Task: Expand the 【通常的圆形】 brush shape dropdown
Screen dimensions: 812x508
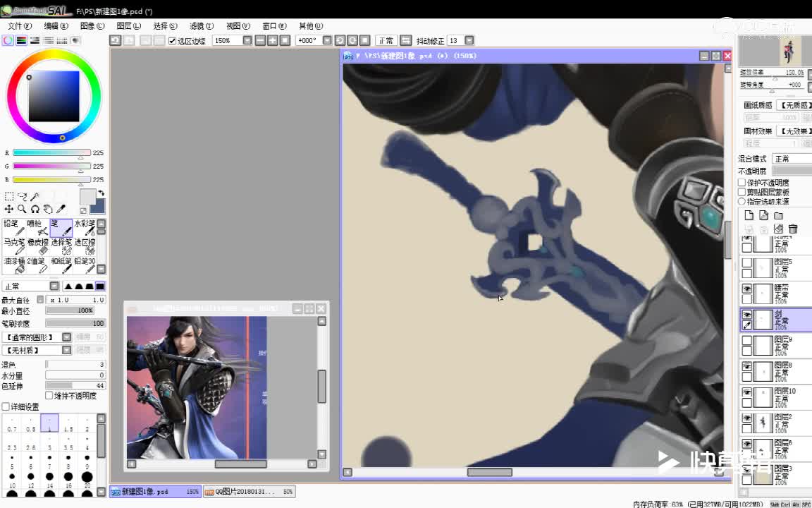Action: (66, 337)
